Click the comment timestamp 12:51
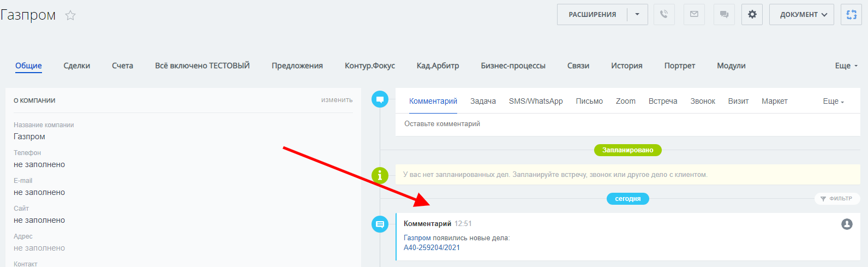 click(463, 224)
